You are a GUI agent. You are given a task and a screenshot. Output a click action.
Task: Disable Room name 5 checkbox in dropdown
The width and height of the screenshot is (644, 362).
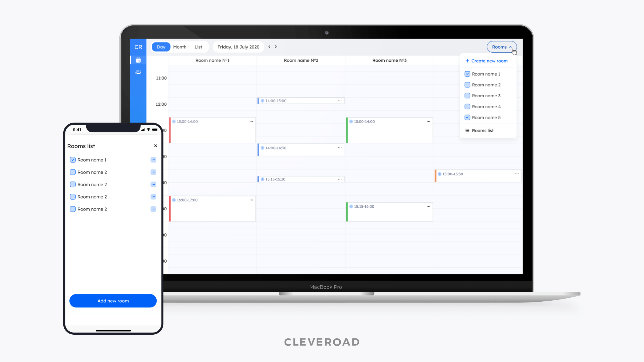[468, 117]
